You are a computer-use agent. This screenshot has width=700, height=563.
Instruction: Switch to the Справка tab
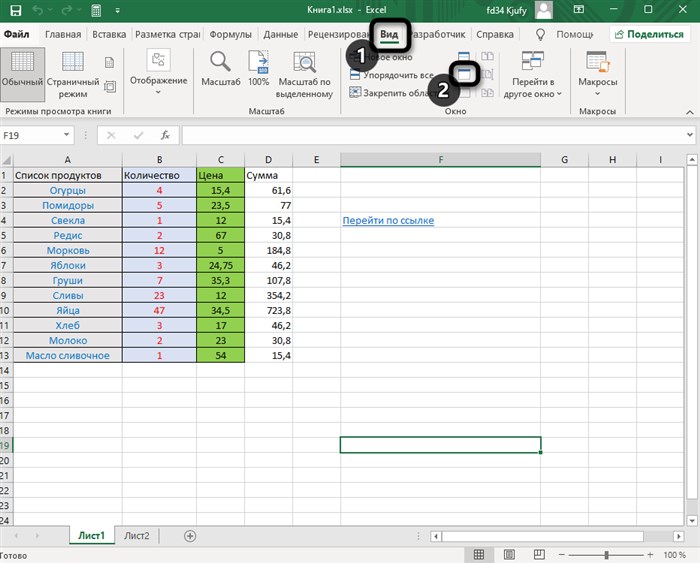point(495,34)
